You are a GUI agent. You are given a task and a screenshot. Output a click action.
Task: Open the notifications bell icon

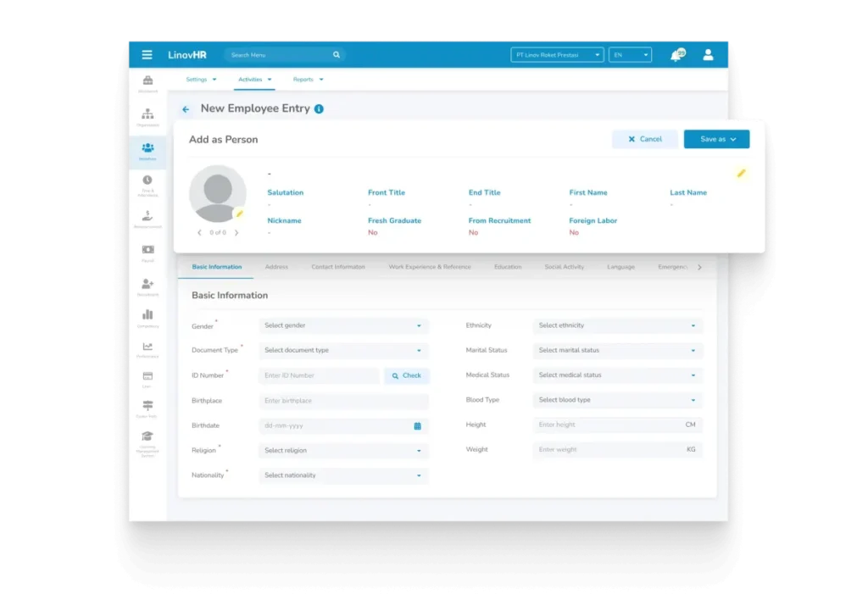pyautogui.click(x=677, y=55)
